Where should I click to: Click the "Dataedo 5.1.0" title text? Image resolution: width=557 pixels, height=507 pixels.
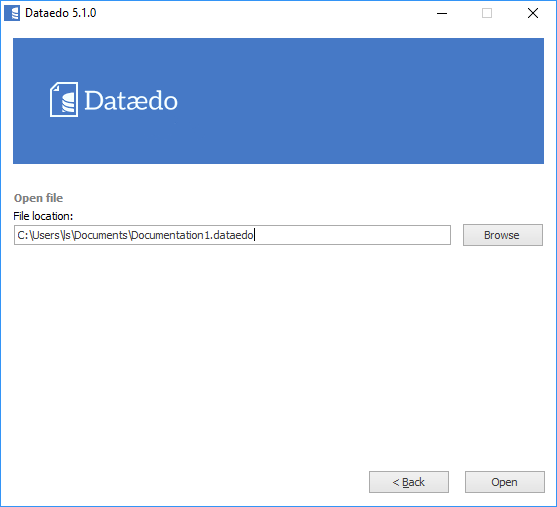(60, 13)
